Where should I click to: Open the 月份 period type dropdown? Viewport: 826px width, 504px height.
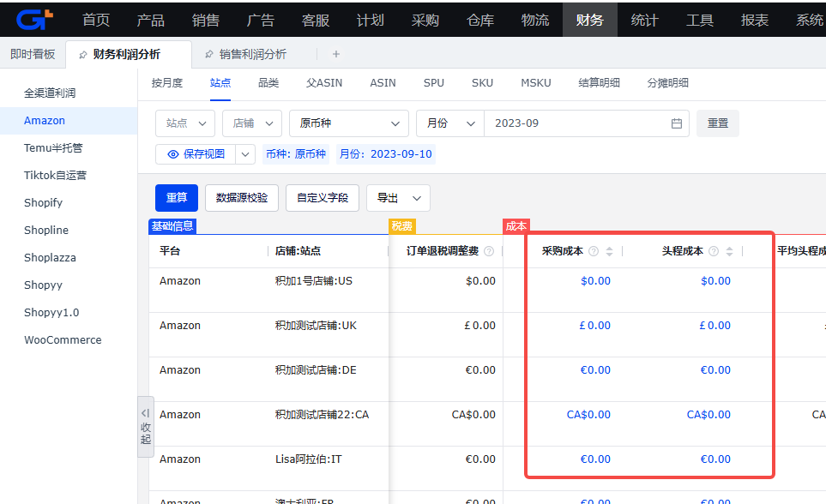point(449,123)
